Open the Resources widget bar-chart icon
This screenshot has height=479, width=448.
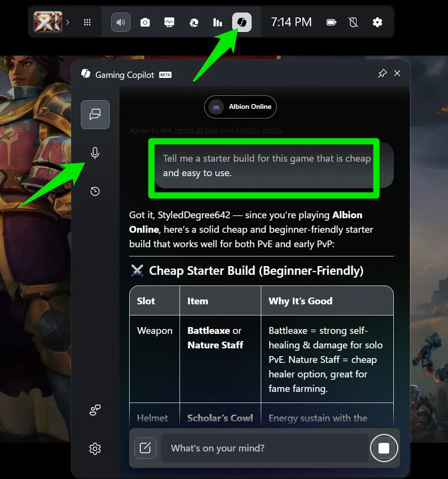pyautogui.click(x=217, y=22)
